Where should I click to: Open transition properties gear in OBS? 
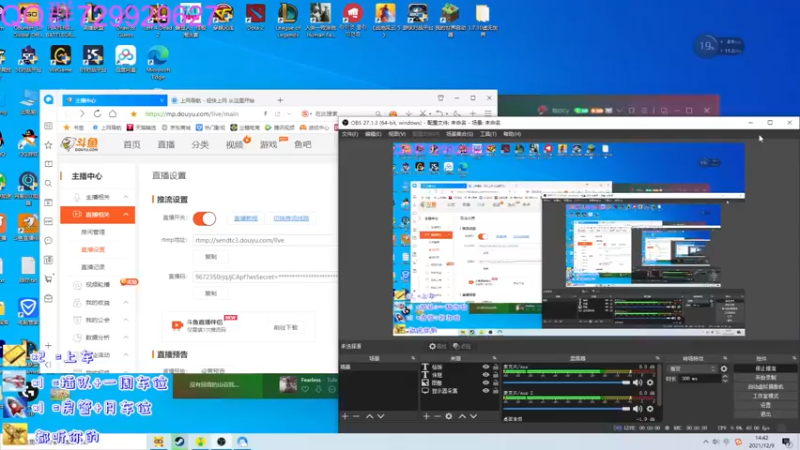723,368
